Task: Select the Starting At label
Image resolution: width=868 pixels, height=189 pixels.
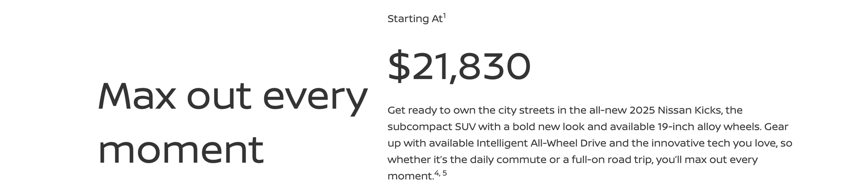Action: pyautogui.click(x=415, y=19)
